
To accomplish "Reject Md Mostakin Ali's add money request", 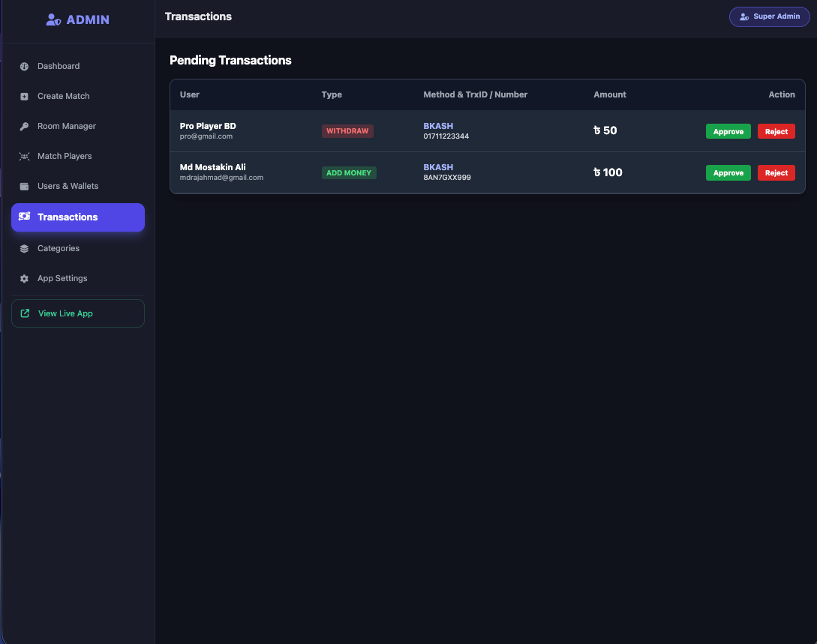I will [x=776, y=173].
